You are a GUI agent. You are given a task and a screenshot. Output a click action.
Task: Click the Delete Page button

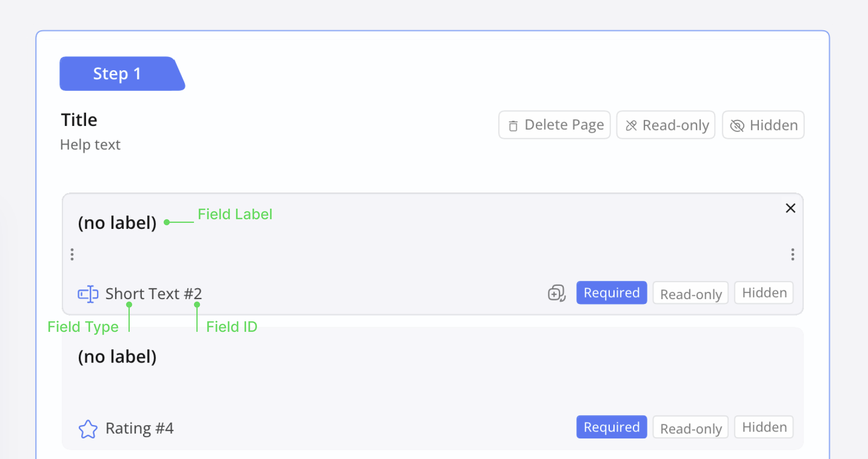point(554,125)
